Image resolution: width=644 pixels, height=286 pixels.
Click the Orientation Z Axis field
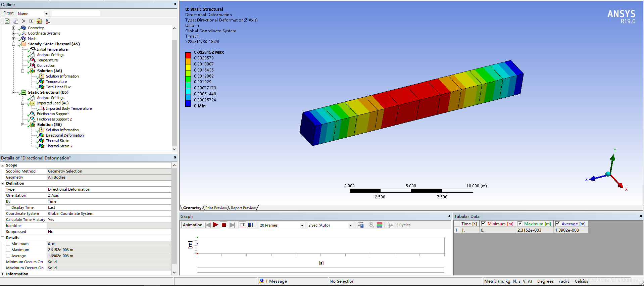point(109,195)
